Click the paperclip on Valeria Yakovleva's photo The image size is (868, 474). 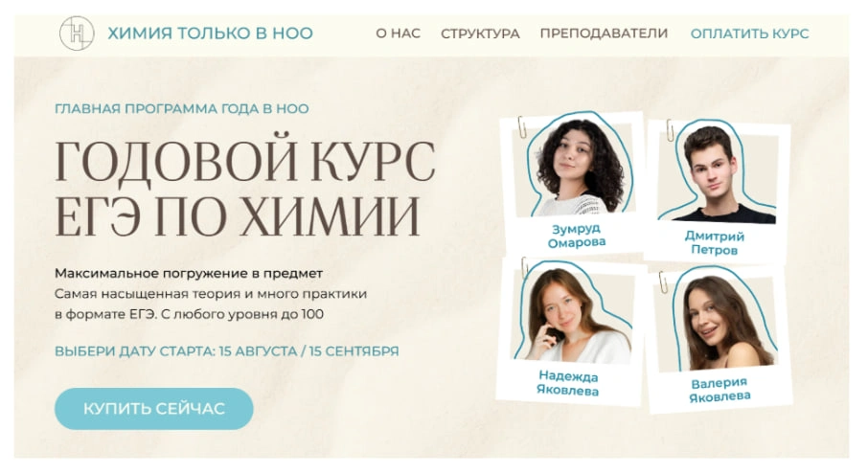point(663,282)
